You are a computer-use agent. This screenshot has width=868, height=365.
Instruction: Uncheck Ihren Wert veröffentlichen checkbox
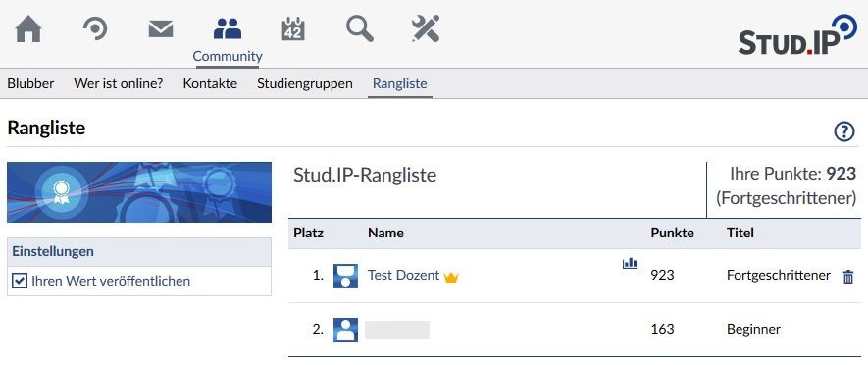click(x=20, y=282)
